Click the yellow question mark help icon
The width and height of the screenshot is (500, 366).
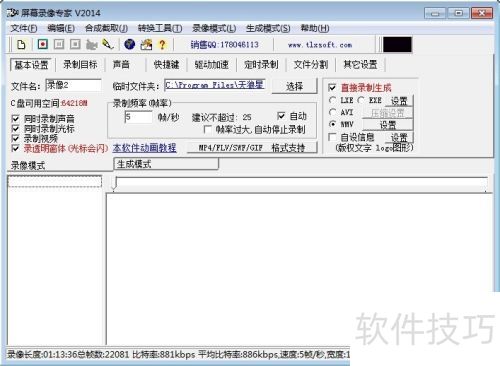point(162,44)
